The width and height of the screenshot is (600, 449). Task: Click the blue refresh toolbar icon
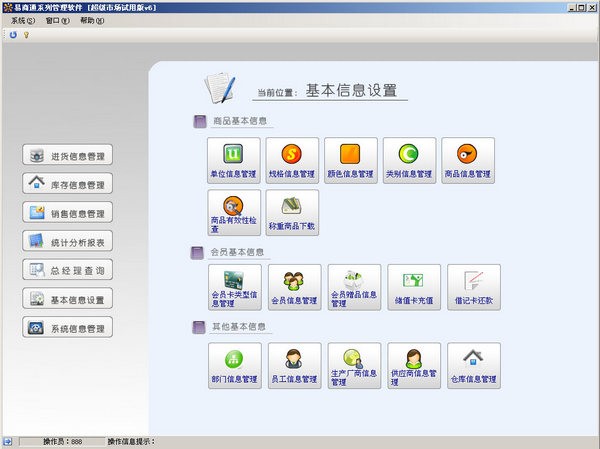click(13, 35)
